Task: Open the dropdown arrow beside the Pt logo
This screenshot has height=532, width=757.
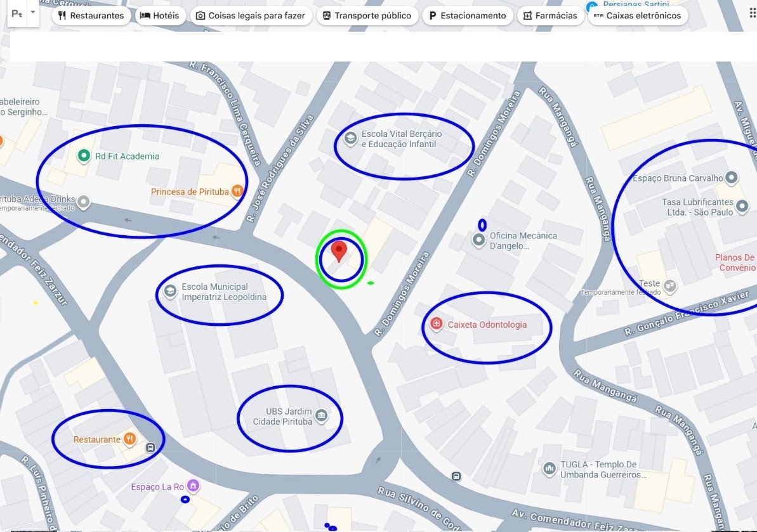Action: [33, 12]
